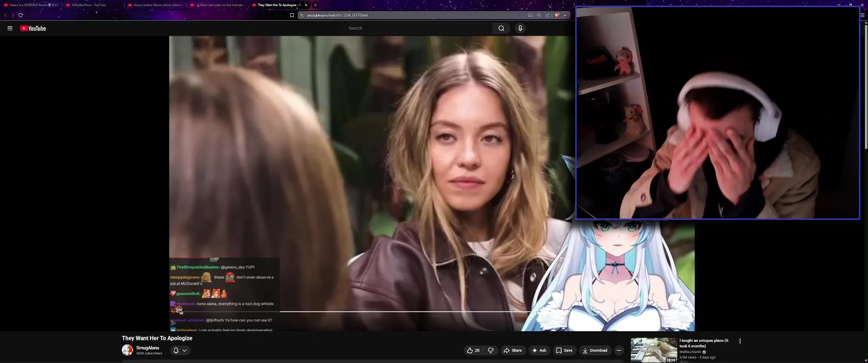
Task: Click the Ask button with sparkle icon
Action: point(539,350)
